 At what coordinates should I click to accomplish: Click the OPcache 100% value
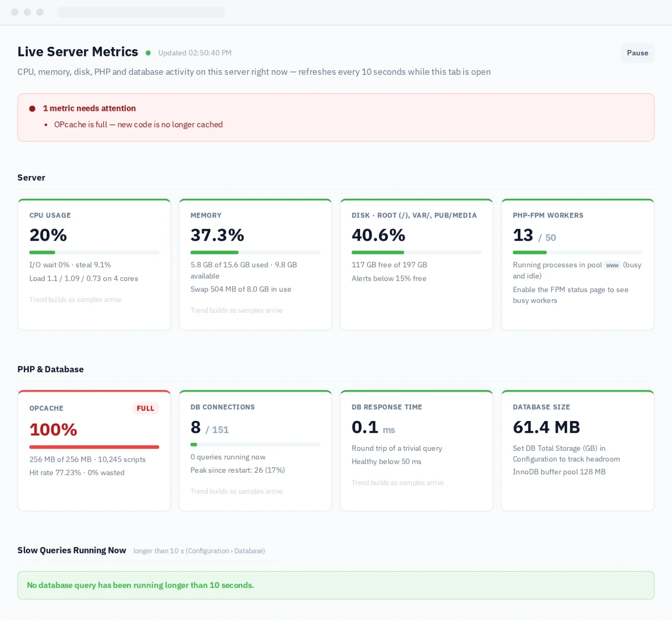coord(53,429)
